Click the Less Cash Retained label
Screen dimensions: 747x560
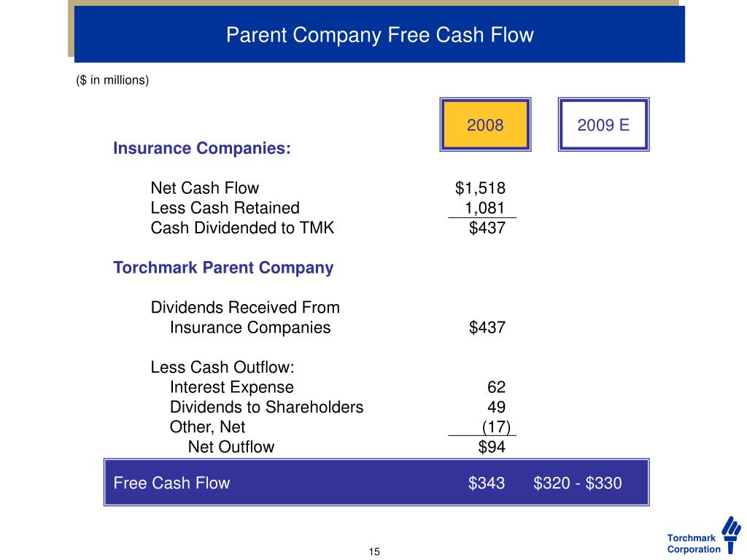click(x=225, y=208)
